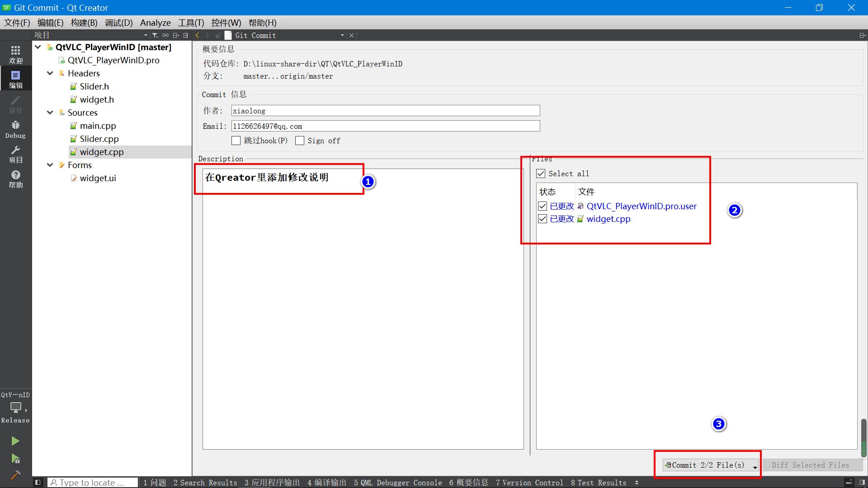Screen dimensions: 868x488
Task: Open the 3 应用程序输出 pane
Action: click(x=272, y=483)
